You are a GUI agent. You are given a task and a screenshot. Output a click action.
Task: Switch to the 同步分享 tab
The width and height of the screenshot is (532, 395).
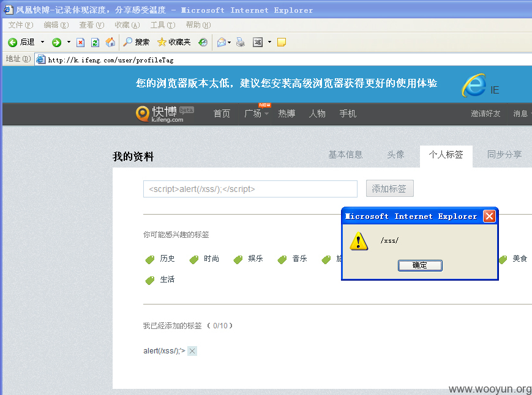tap(504, 155)
